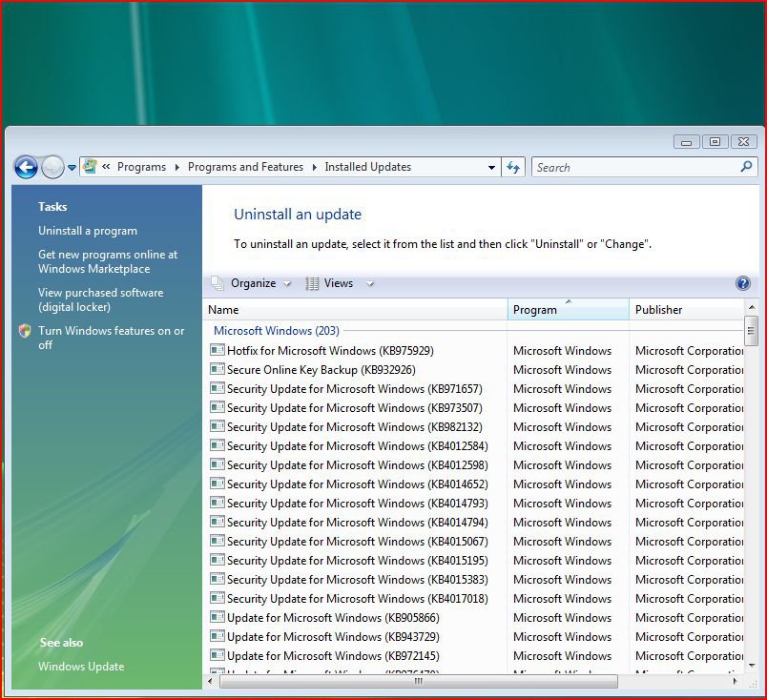Click the vertical scrollbar down arrow
This screenshot has width=767, height=700.
752,666
